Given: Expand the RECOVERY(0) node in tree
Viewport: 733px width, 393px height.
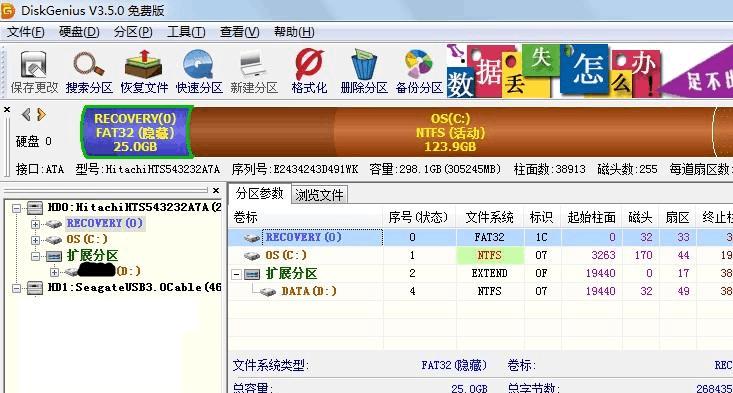Looking at the screenshot, I should [x=35, y=224].
